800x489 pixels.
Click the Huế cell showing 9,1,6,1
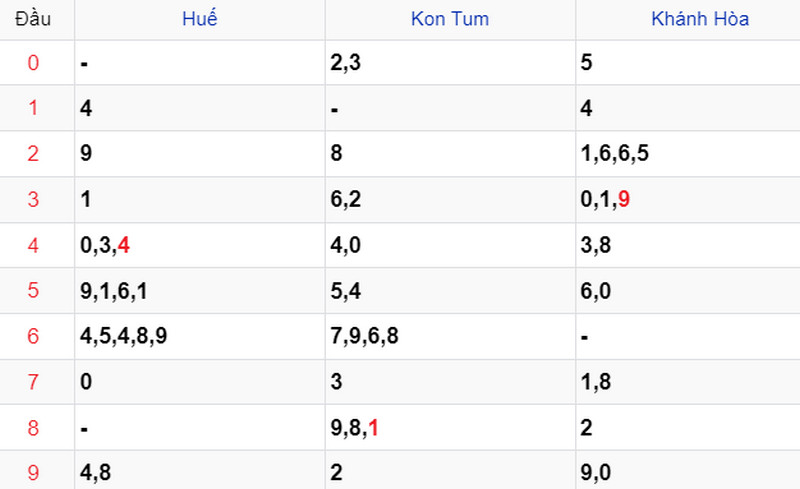pos(200,290)
